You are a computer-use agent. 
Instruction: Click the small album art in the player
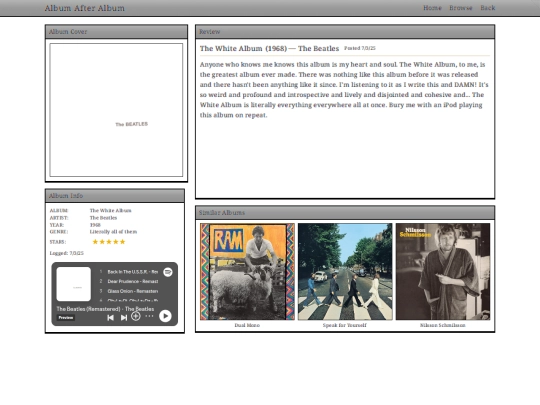[74, 284]
